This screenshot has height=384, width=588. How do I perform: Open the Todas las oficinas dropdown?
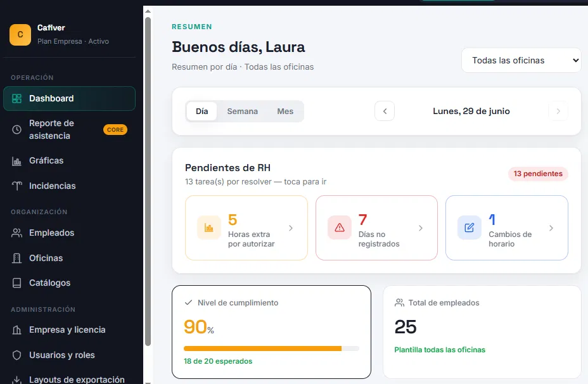click(521, 60)
